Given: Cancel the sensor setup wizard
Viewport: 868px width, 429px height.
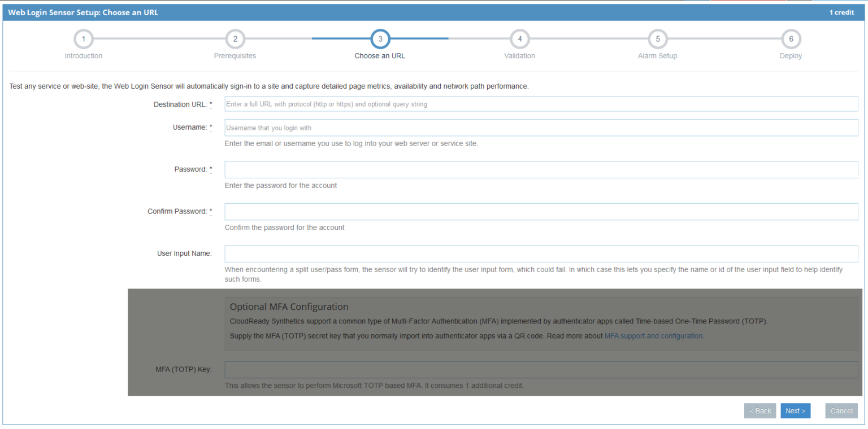Looking at the screenshot, I should tap(841, 410).
